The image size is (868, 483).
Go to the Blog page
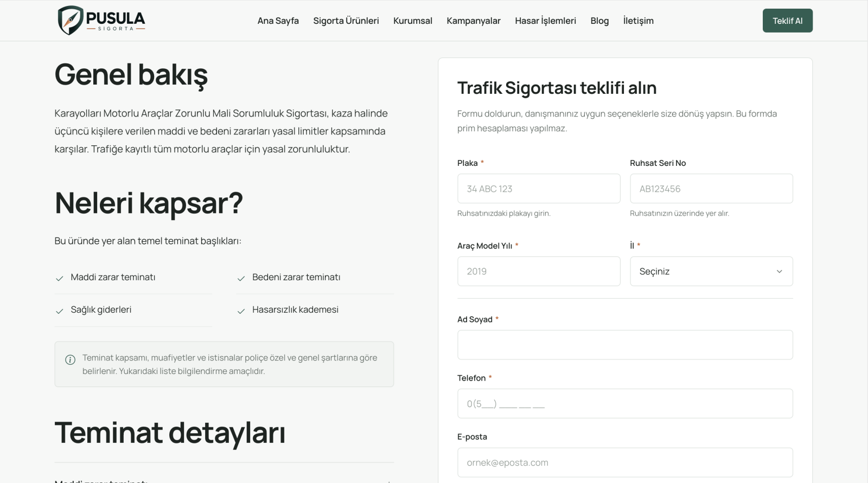click(x=599, y=21)
